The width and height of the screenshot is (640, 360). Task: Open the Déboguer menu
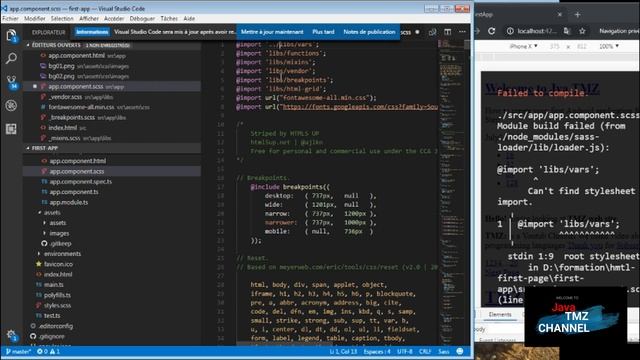point(142,19)
